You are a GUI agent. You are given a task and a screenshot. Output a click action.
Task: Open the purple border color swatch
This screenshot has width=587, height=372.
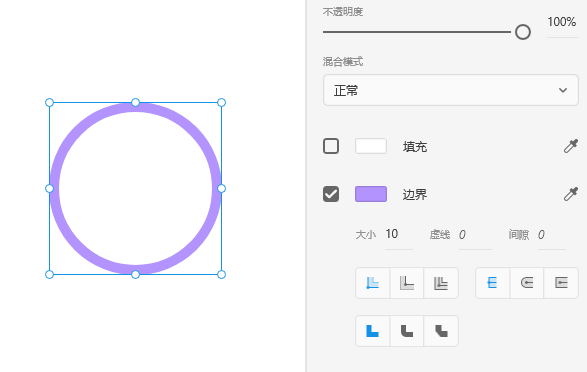[371, 194]
